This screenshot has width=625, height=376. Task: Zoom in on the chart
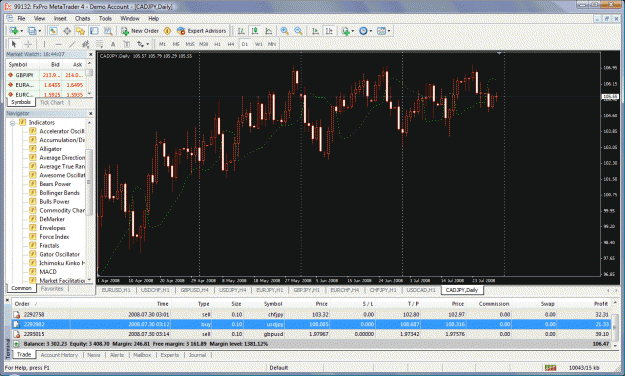tap(284, 31)
